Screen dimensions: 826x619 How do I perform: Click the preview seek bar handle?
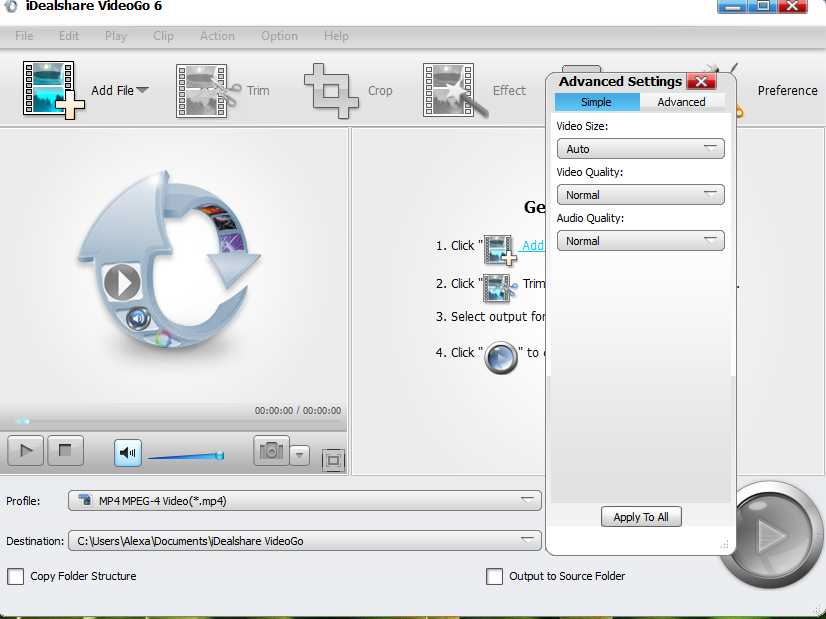(x=23, y=420)
